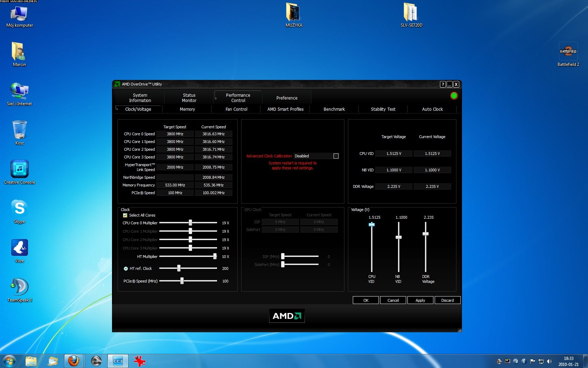Image resolution: width=588 pixels, height=368 pixels.
Task: Click the green status indicator in OverDrive
Action: point(454,96)
